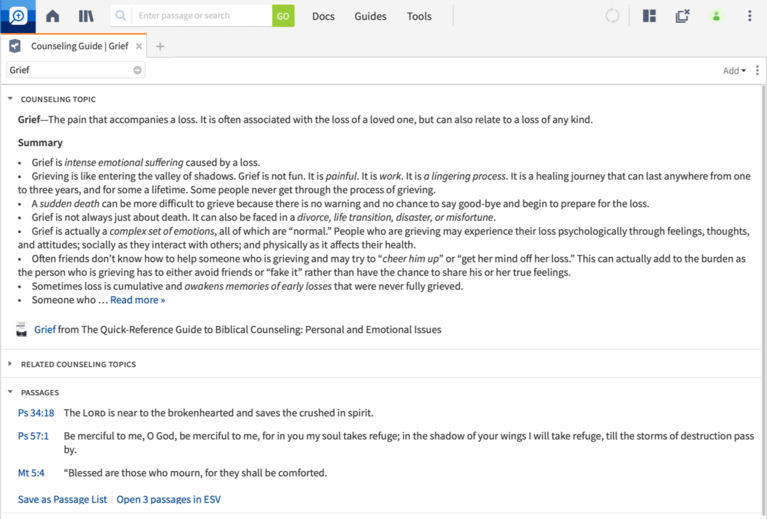Click the Read more link
This screenshot has width=767, height=519.
(137, 300)
